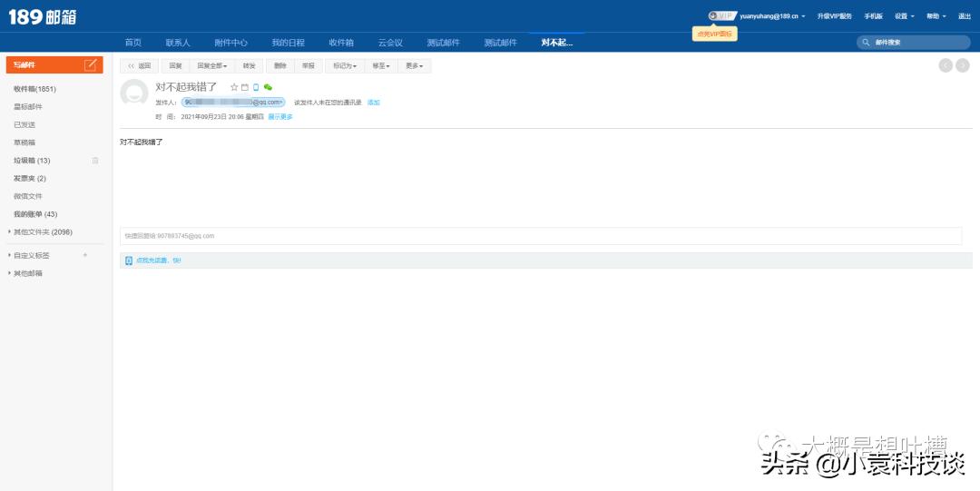Add the sender to contacts with 添加
This screenshot has width=980, height=491.
pos(373,103)
